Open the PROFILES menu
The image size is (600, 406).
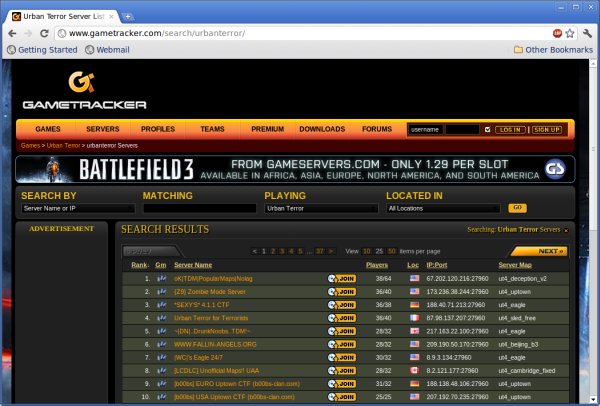tap(158, 129)
